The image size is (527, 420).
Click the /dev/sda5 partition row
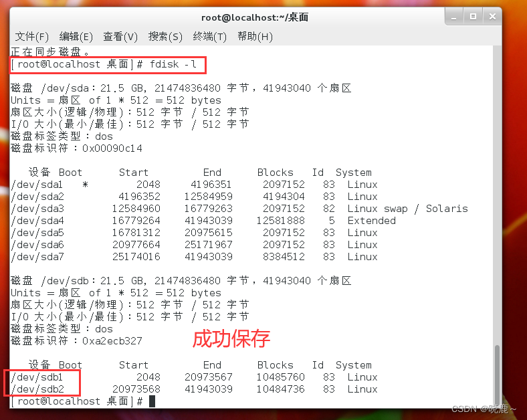point(194,233)
